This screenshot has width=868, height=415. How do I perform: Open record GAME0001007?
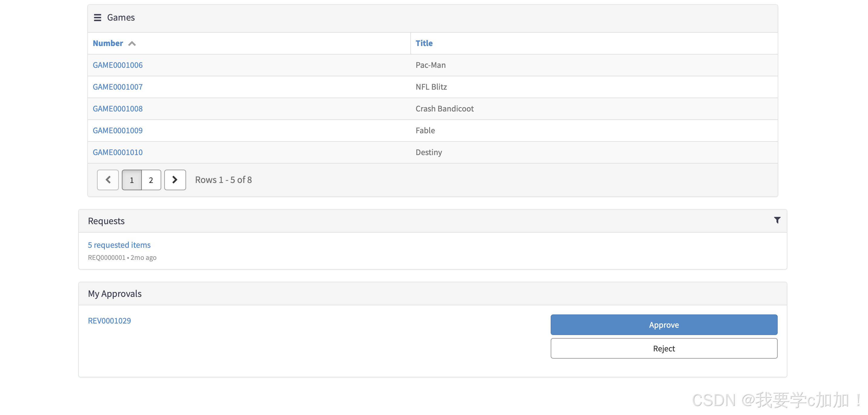coord(118,87)
